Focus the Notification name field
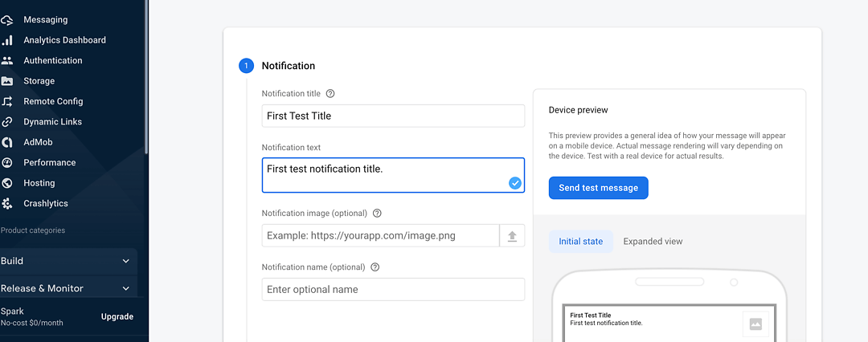868x342 pixels. pos(393,290)
